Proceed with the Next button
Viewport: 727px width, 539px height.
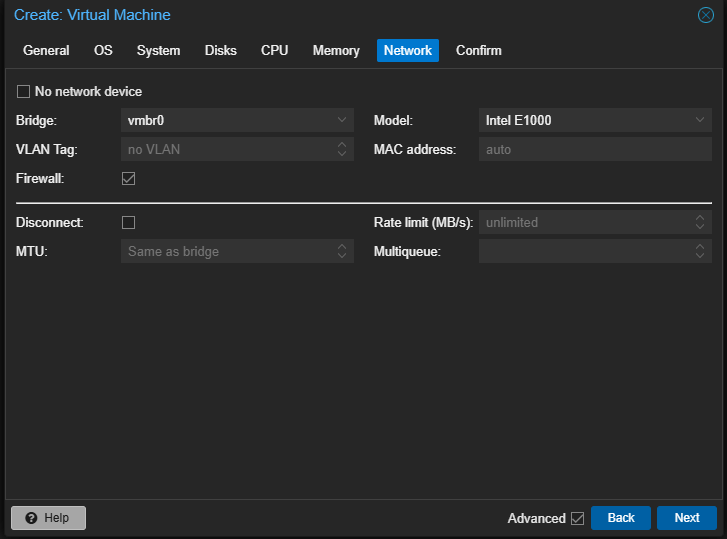point(687,518)
